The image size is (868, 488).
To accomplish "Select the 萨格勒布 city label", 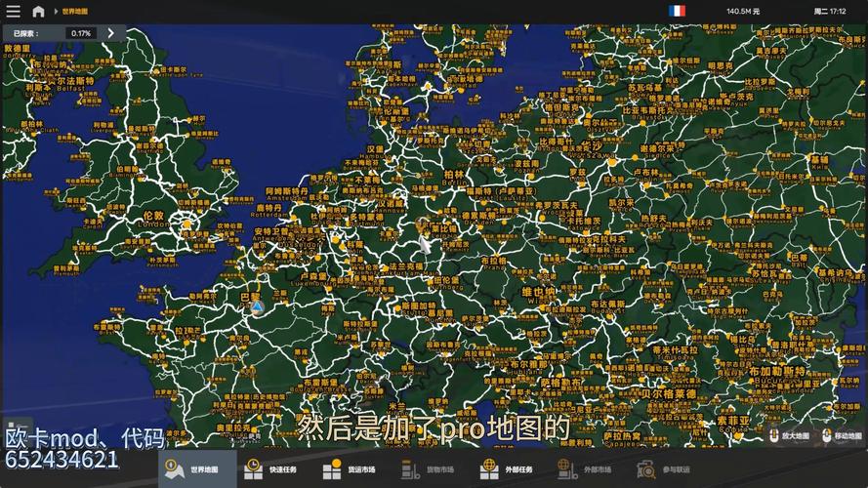I will pyautogui.click(x=560, y=383).
